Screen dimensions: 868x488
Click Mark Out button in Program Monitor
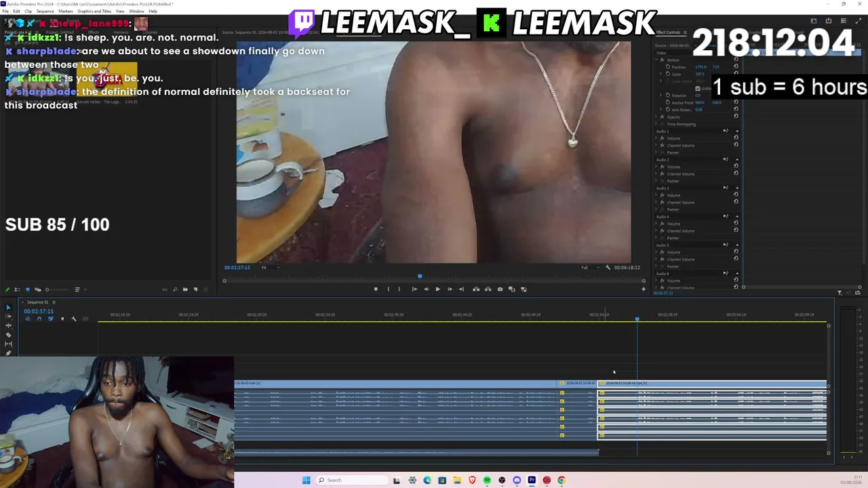coord(399,289)
